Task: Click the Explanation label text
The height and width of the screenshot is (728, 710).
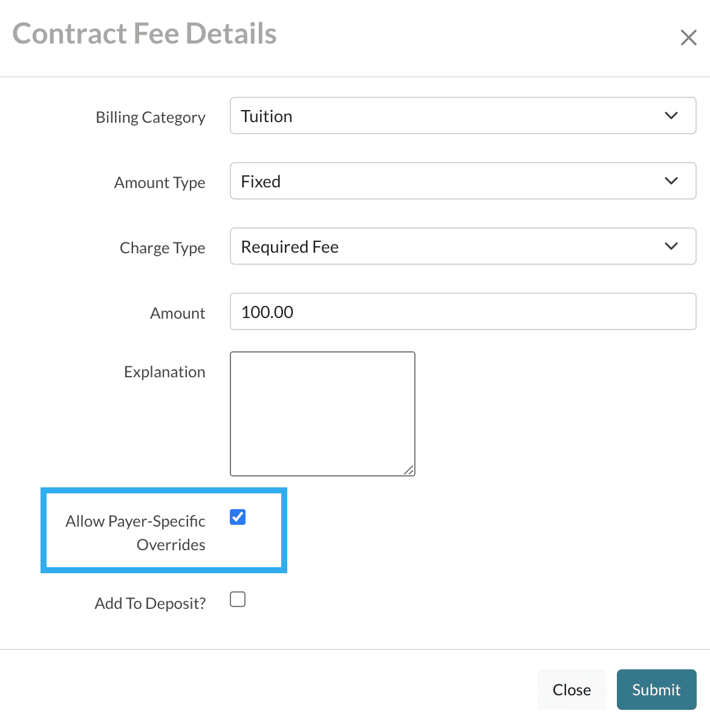Action: [164, 372]
